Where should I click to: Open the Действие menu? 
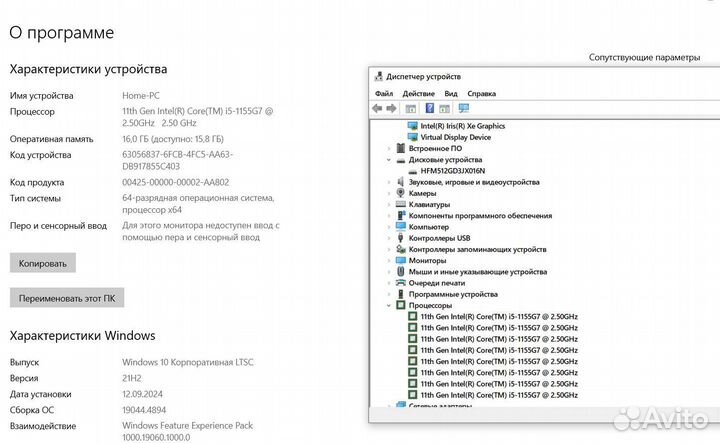coord(418,93)
